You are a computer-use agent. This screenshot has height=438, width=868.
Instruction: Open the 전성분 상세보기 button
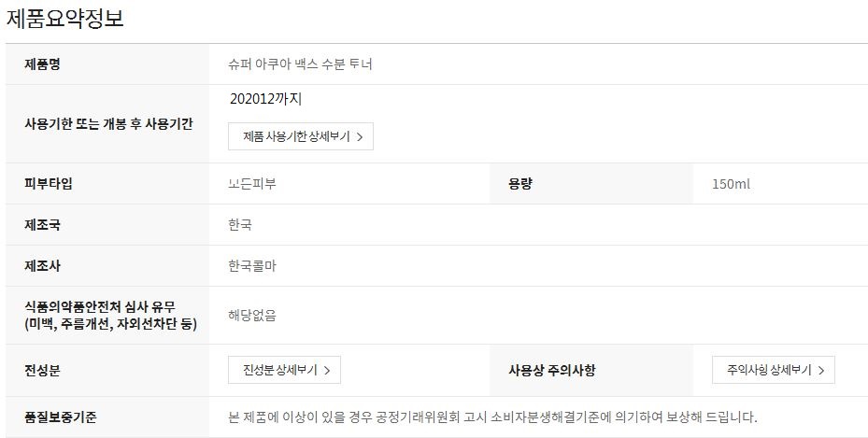(285, 370)
